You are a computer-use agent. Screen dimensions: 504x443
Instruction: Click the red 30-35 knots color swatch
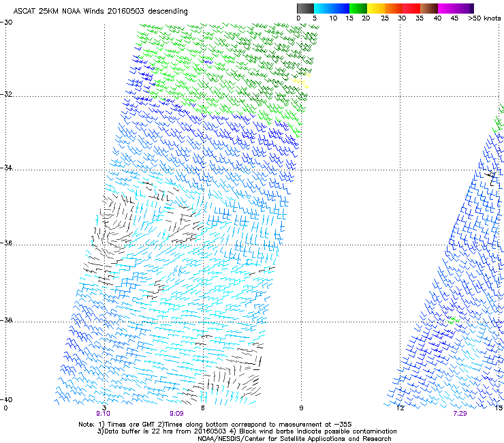(x=411, y=8)
